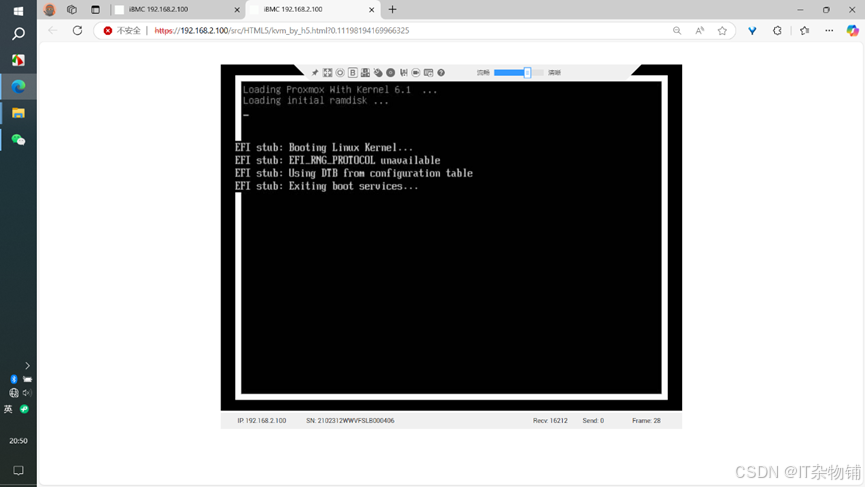Screen dimensions: 865x487
Task: Open the read aloud icon
Action: point(700,31)
